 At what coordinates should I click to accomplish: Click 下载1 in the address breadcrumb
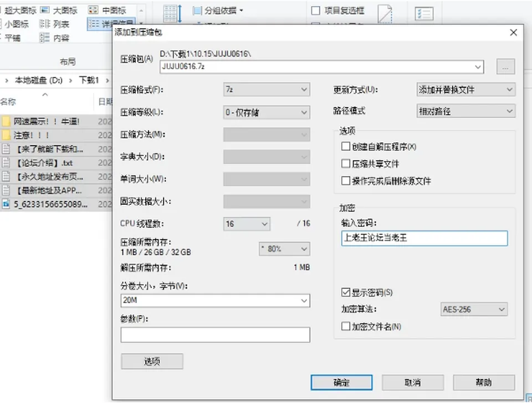tap(89, 80)
